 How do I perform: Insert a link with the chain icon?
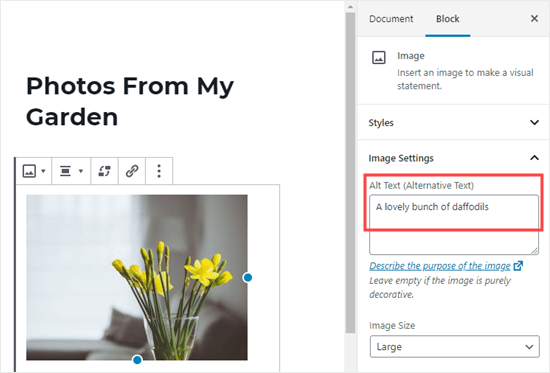[x=132, y=171]
